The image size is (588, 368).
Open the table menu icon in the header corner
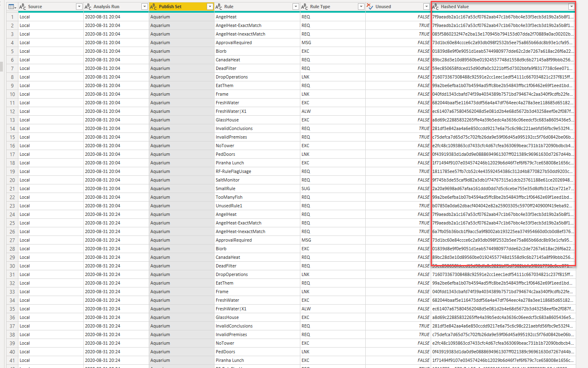click(11, 7)
